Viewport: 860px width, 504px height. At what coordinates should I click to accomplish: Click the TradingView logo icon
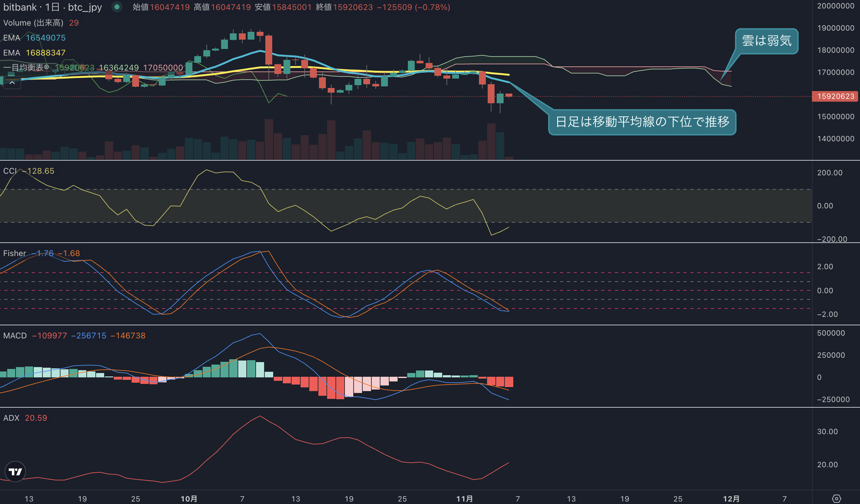15,472
